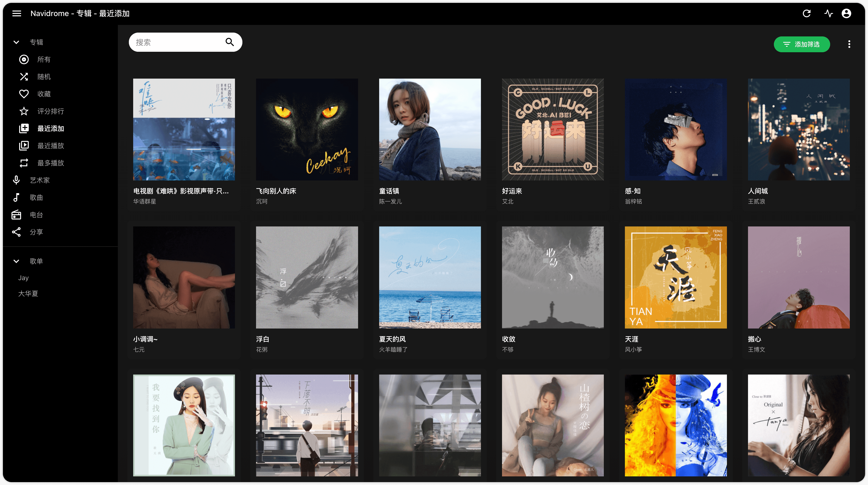Open 山楂树の恋 album cover
868x485 pixels.
coord(553,425)
